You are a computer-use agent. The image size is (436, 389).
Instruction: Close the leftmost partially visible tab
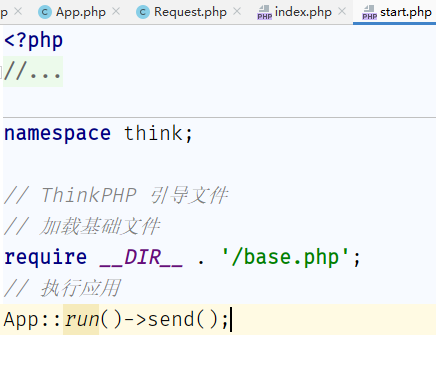tap(18, 12)
